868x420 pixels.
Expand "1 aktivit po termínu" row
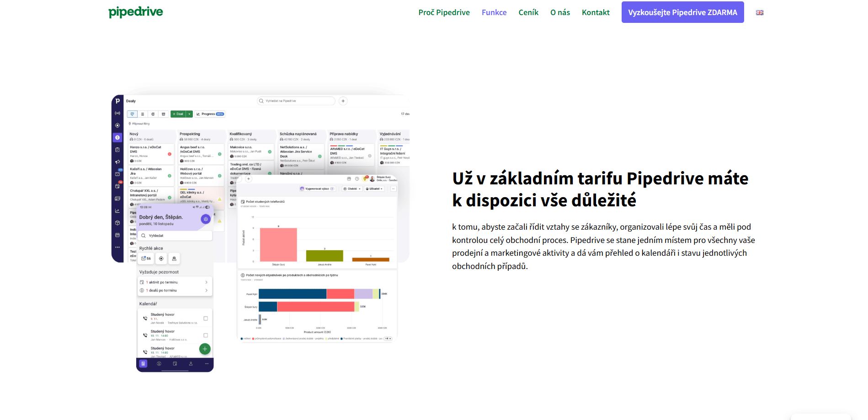[x=175, y=282]
